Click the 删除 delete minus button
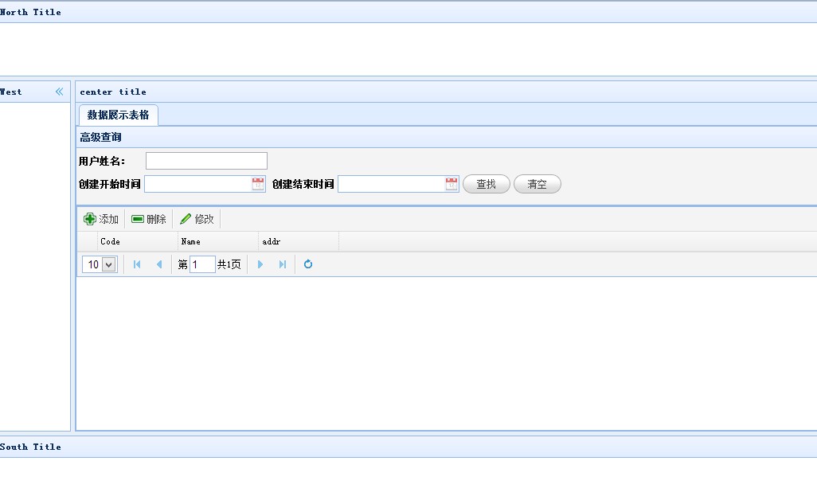The width and height of the screenshot is (817, 504). pyautogui.click(x=149, y=219)
